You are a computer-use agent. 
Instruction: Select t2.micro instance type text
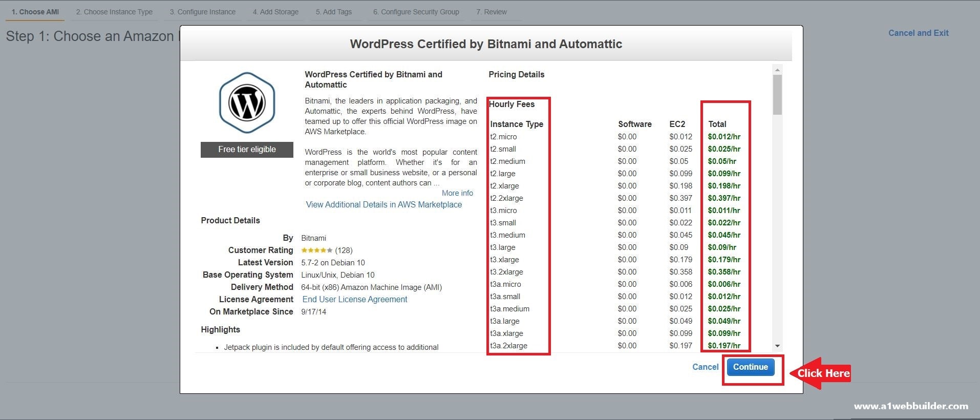pos(503,137)
